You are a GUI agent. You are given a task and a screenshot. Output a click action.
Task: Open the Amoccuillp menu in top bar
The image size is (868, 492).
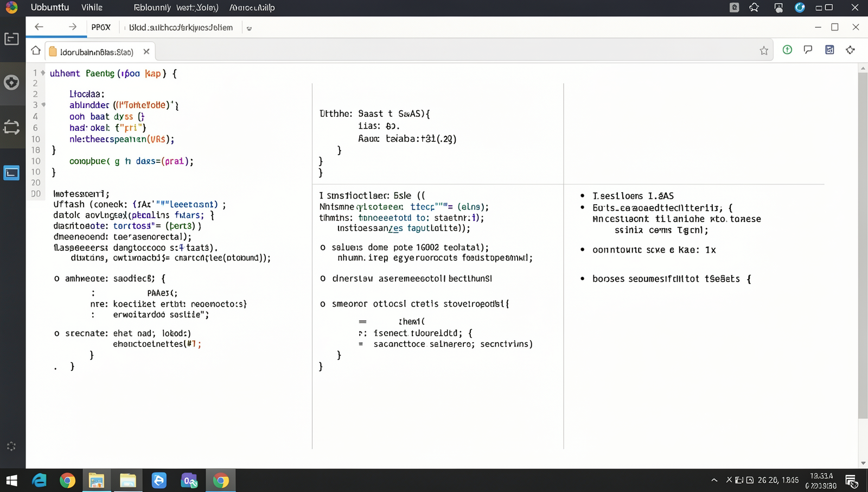tap(252, 7)
